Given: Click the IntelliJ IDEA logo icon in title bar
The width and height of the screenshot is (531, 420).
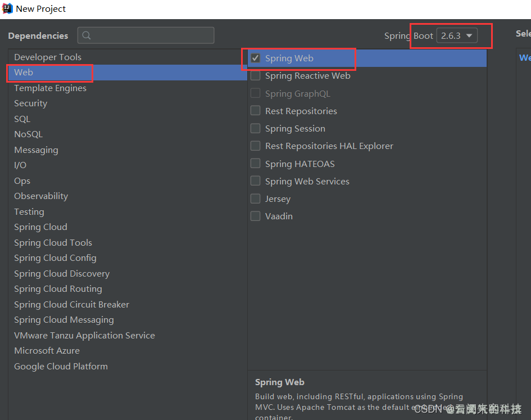Looking at the screenshot, I should tap(8, 8).
